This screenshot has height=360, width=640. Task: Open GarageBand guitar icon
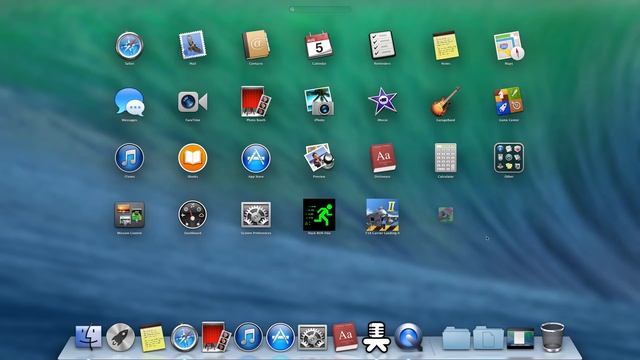point(445,102)
